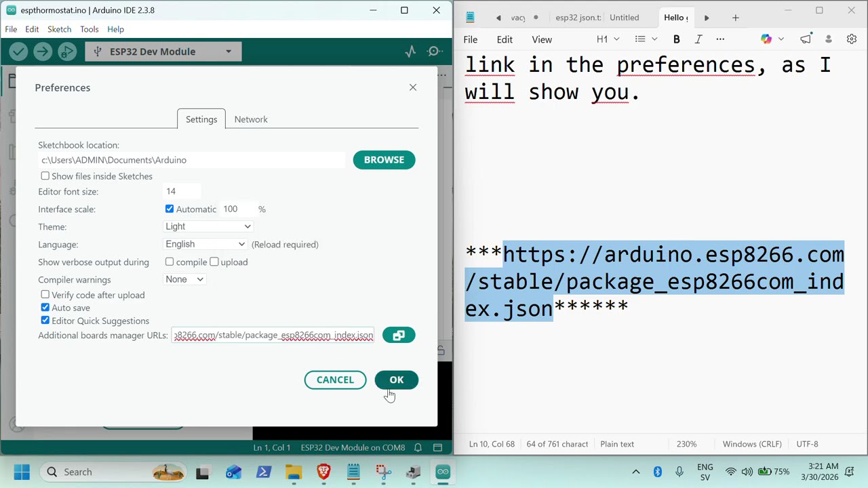This screenshot has width=868, height=488.
Task: Open the Tools menu in Arduino IDE
Action: pyautogui.click(x=90, y=29)
